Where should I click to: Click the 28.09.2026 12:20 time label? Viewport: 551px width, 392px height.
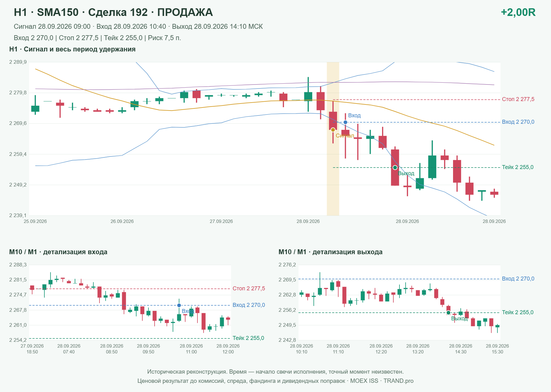[381, 349]
